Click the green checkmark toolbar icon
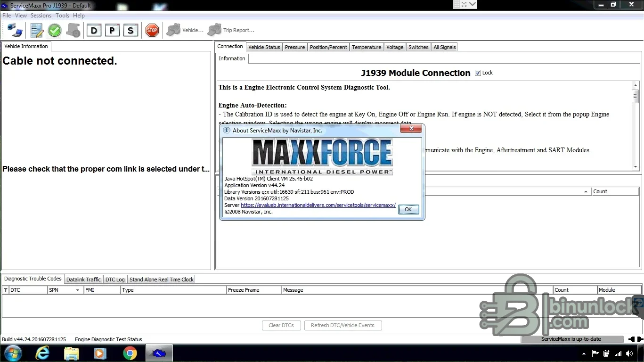Viewport: 644px width, 362px height. (x=55, y=31)
